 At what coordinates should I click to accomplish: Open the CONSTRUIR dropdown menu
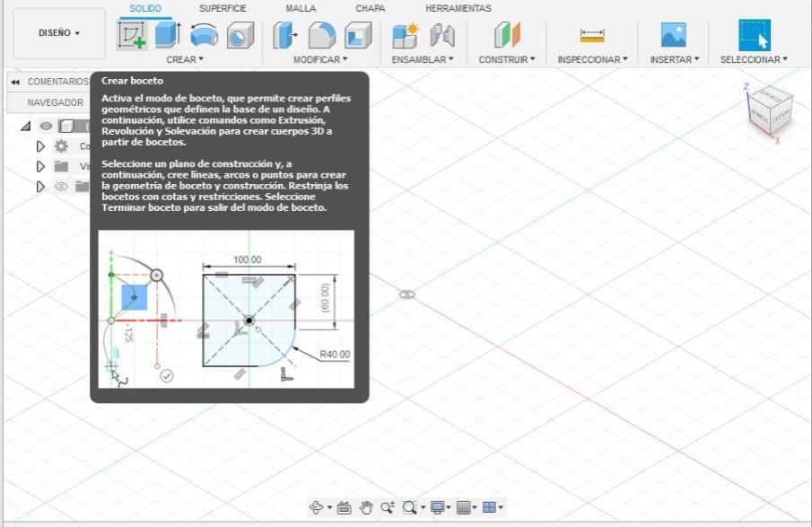[507, 59]
